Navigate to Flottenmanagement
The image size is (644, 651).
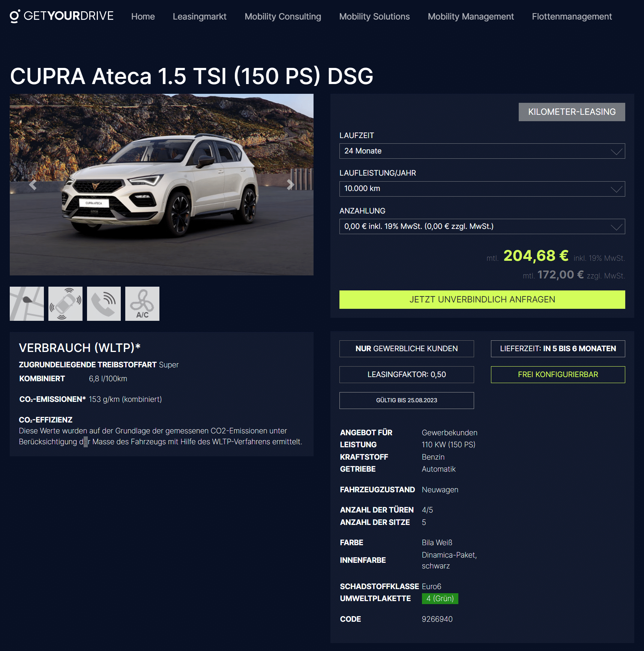572,17
